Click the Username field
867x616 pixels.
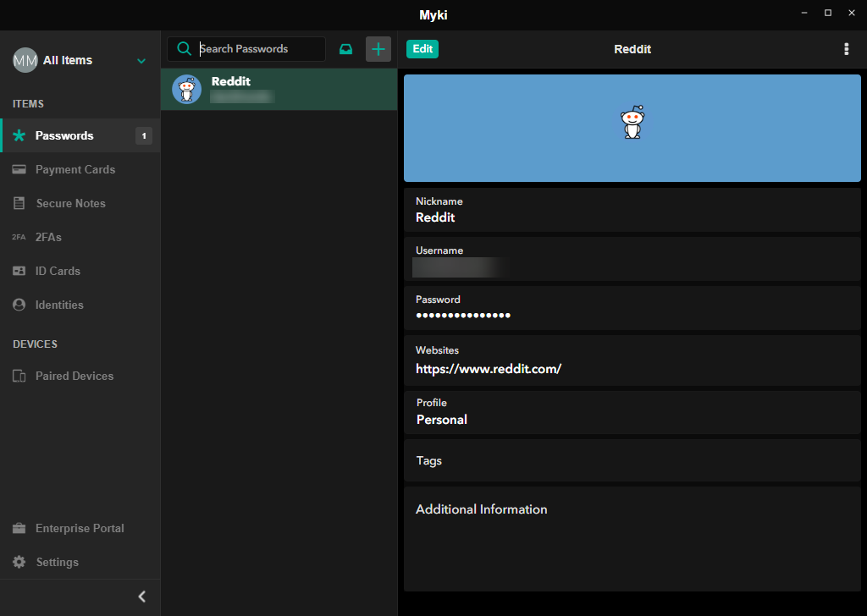632,259
